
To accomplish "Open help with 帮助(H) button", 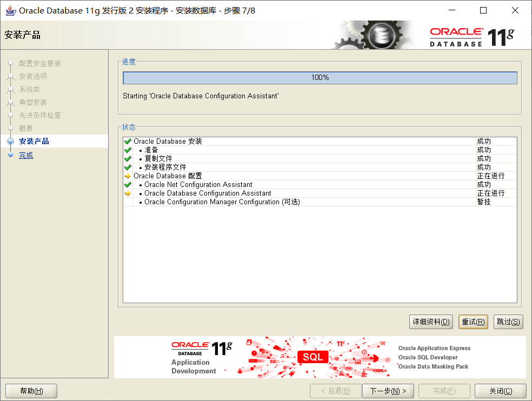I will (31, 391).
